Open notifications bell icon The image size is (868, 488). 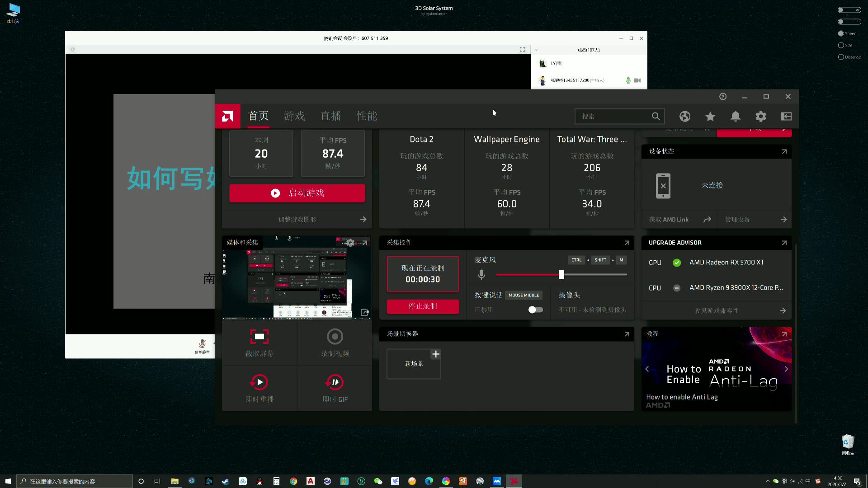click(736, 116)
